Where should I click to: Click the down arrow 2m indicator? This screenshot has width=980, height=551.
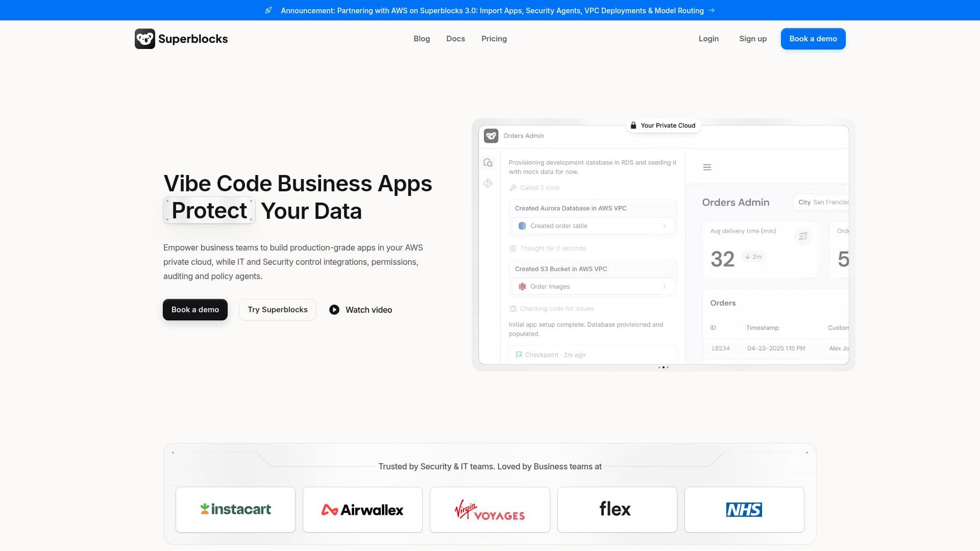pos(753,257)
